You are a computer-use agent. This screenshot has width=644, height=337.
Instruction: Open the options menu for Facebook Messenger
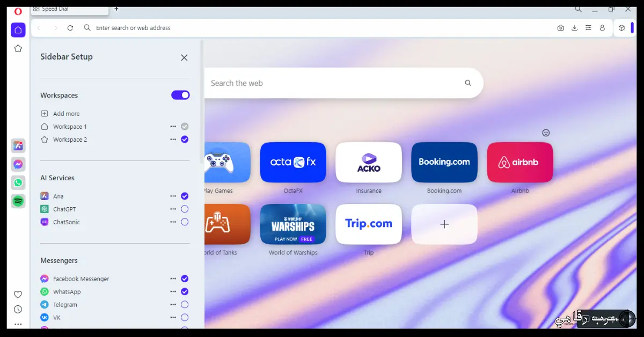173,279
